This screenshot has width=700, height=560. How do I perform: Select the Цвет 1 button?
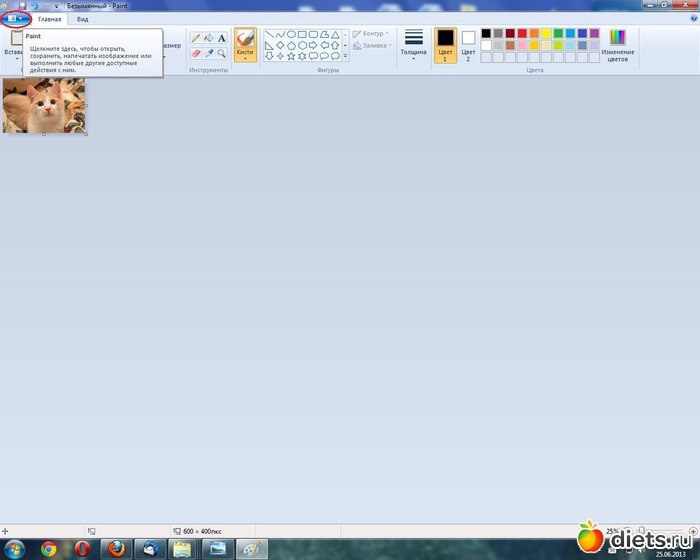click(x=445, y=45)
